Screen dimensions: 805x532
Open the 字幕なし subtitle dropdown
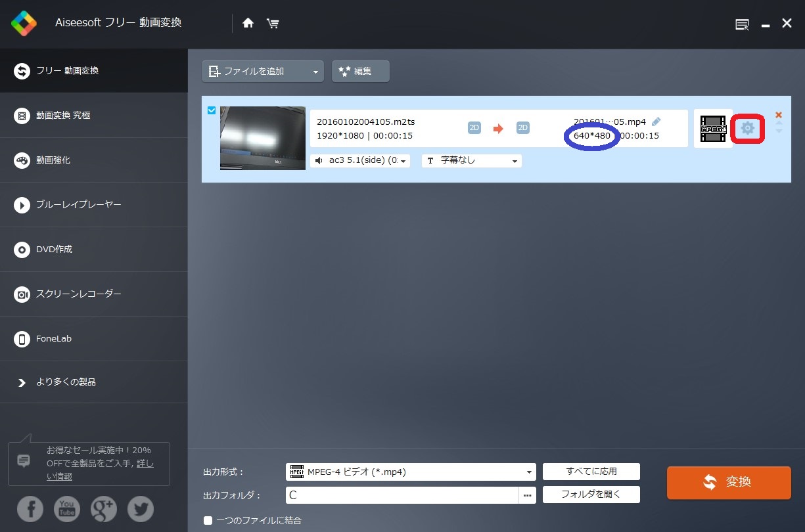coord(472,160)
